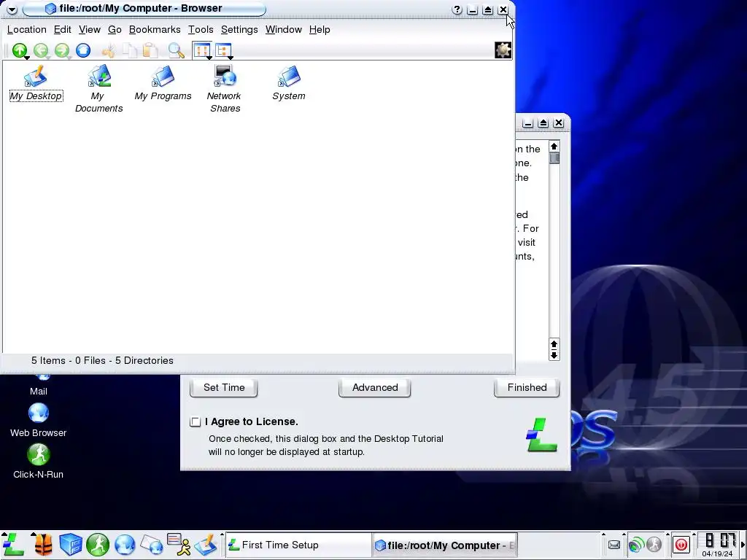747x560 pixels.
Task: Click the date 04/19/24 in panel
Action: [718, 554]
